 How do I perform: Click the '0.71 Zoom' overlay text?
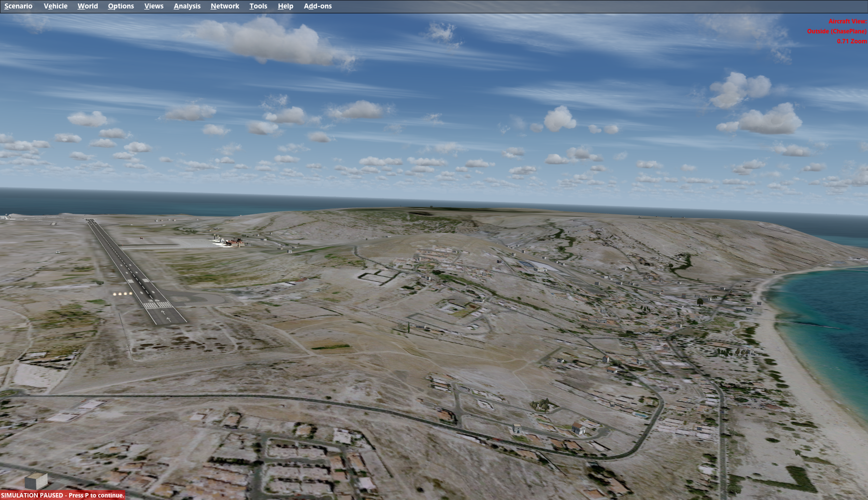852,41
